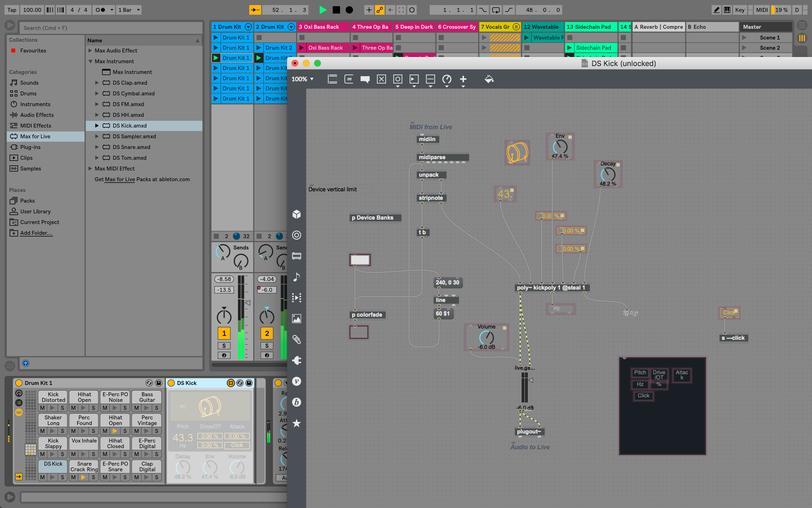Viewport: 812px width, 508px height.
Task: Launch Oxi Bass Rack clip
Action: pyautogui.click(x=302, y=48)
